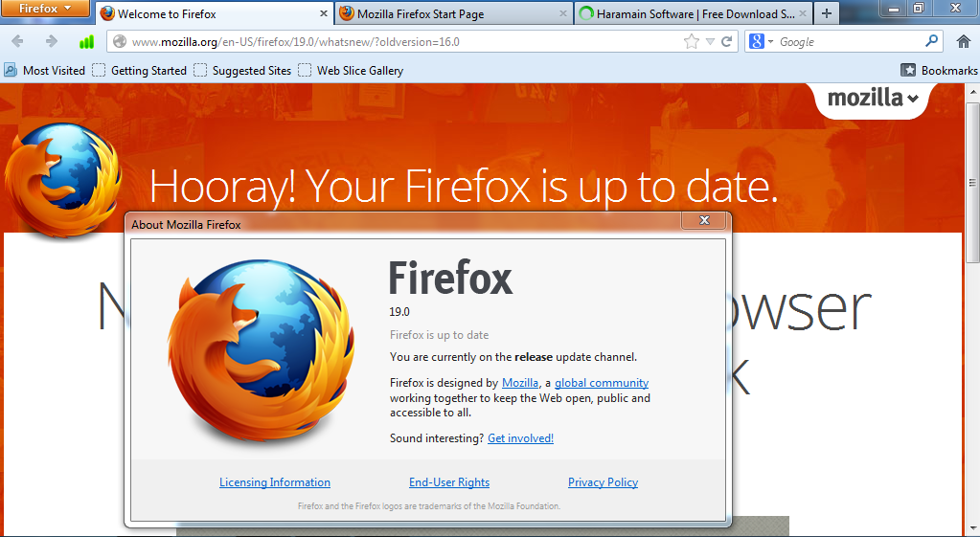
Task: Open the Suggested Sites bookmark
Action: [x=242, y=71]
